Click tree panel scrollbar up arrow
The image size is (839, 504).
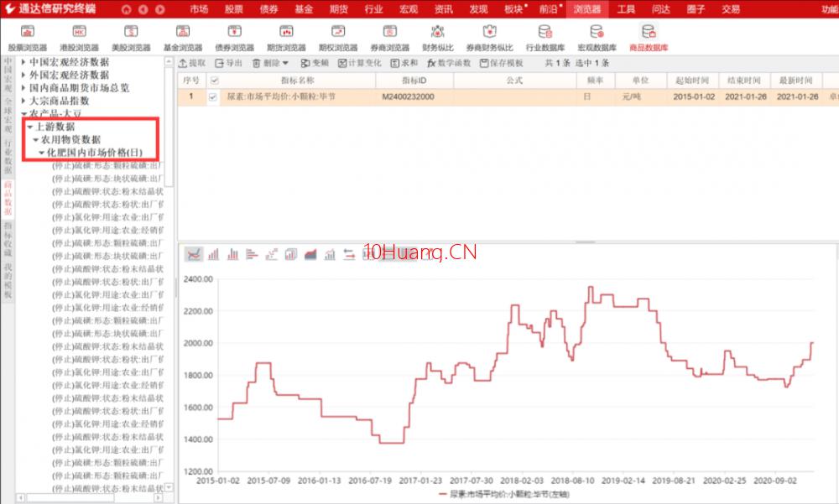[x=169, y=61]
